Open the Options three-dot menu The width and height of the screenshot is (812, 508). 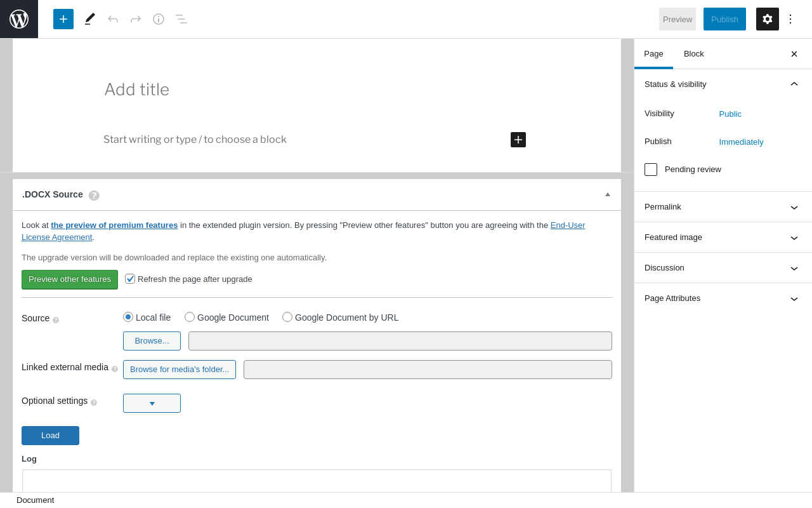[x=790, y=19]
